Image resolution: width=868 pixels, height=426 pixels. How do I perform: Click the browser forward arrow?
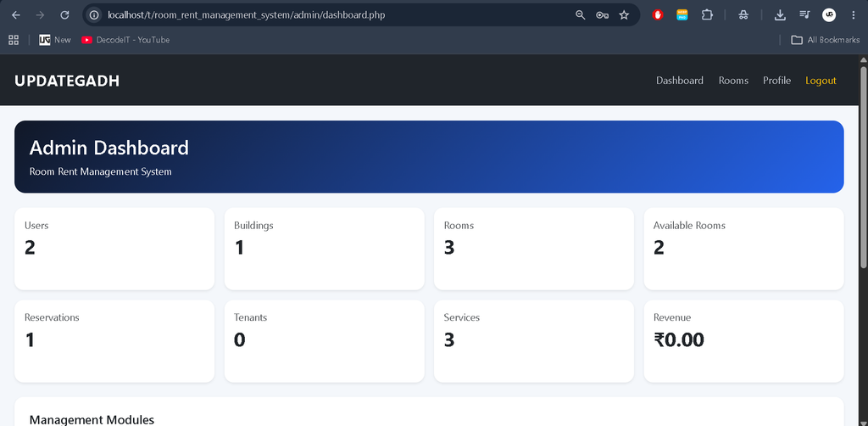tap(40, 15)
